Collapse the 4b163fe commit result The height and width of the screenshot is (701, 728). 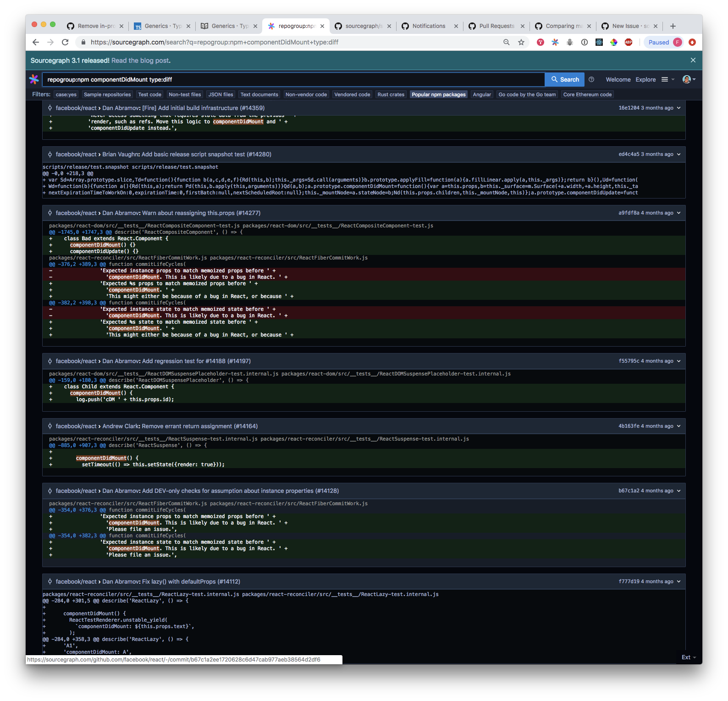(x=678, y=426)
